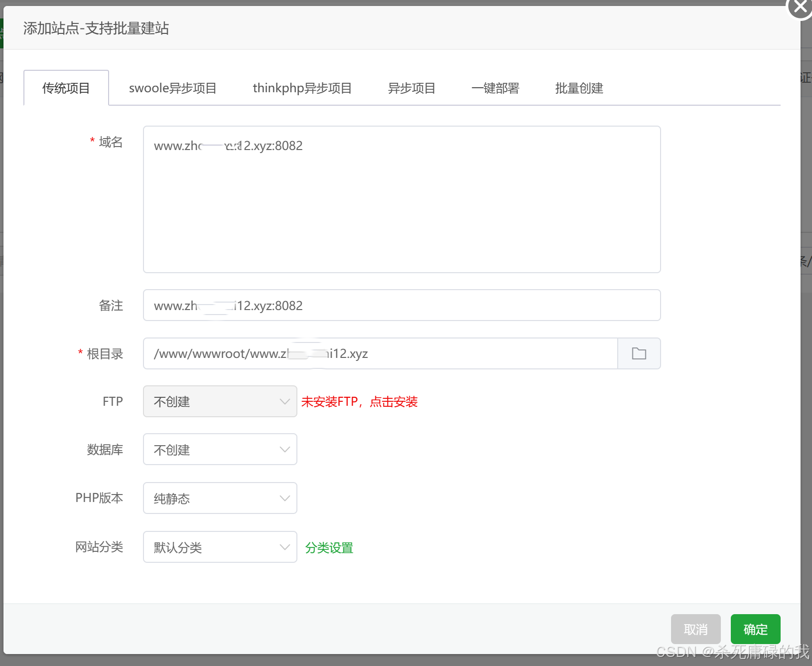
Task: Close the add site dialog
Action: click(x=799, y=7)
